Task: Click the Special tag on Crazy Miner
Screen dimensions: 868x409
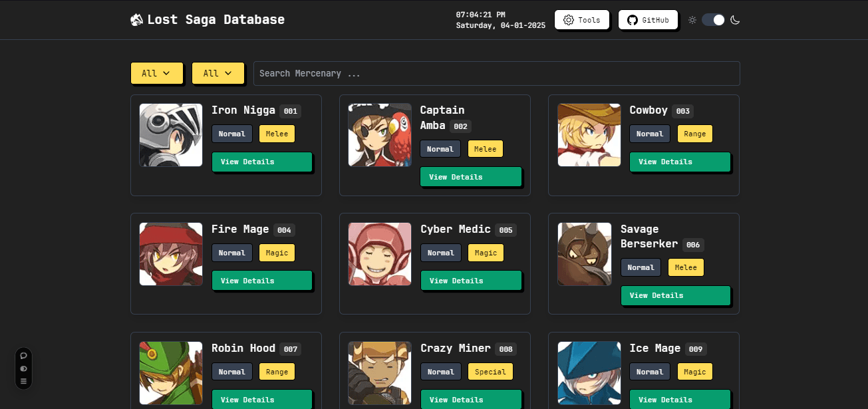Action: click(490, 372)
